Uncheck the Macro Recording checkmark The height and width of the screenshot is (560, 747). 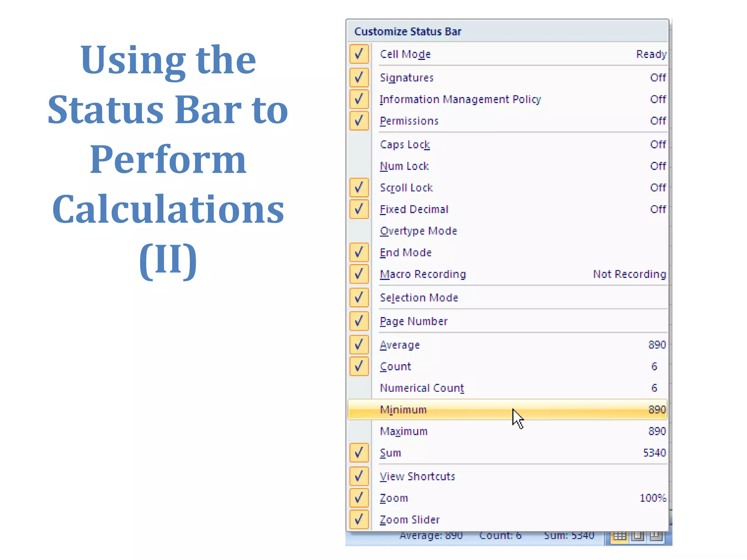pyautogui.click(x=359, y=274)
